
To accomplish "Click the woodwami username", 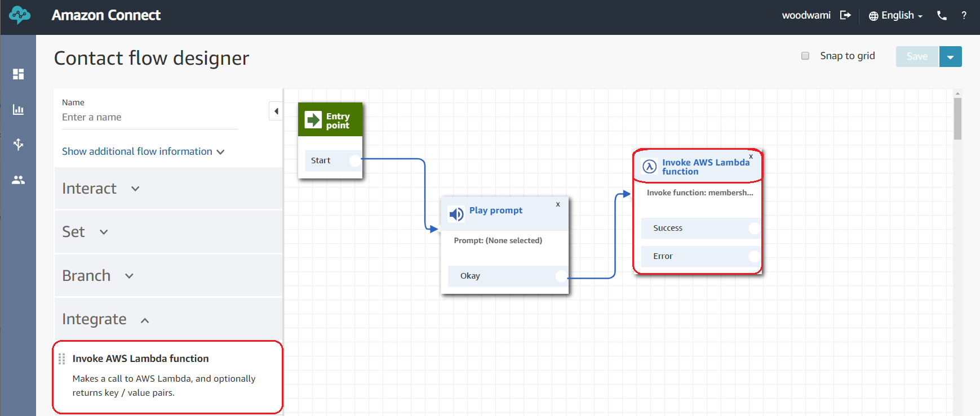I will click(806, 15).
